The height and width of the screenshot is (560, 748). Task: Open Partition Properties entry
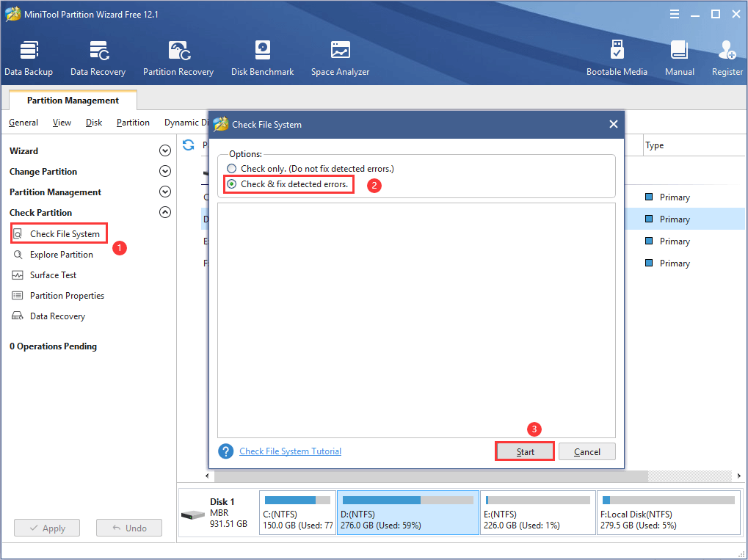pyautogui.click(x=67, y=295)
